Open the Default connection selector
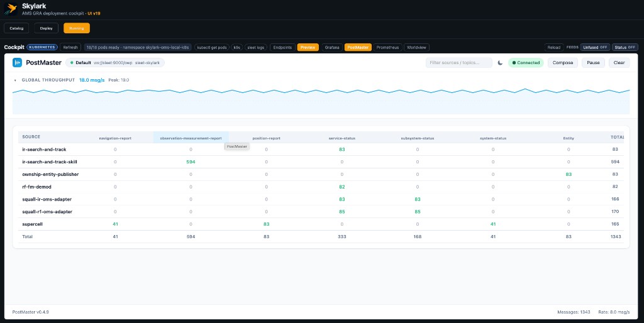The height and width of the screenshot is (323, 644). coord(115,63)
